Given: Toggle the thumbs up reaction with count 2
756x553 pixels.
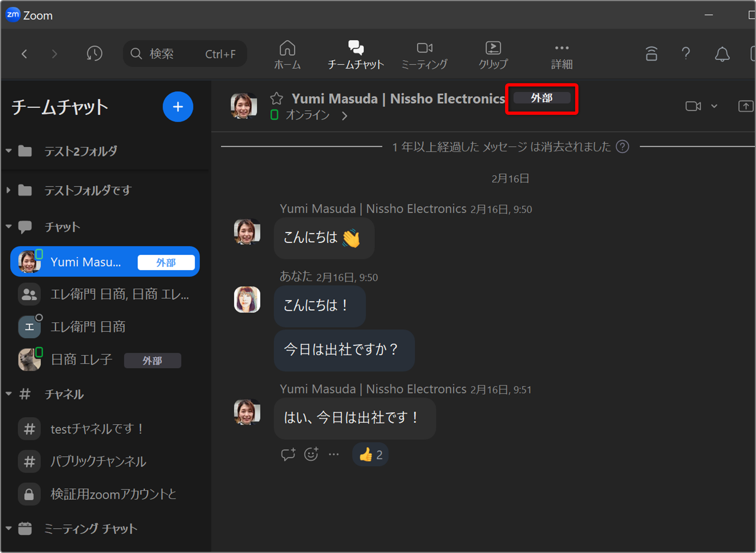Looking at the screenshot, I should [370, 455].
